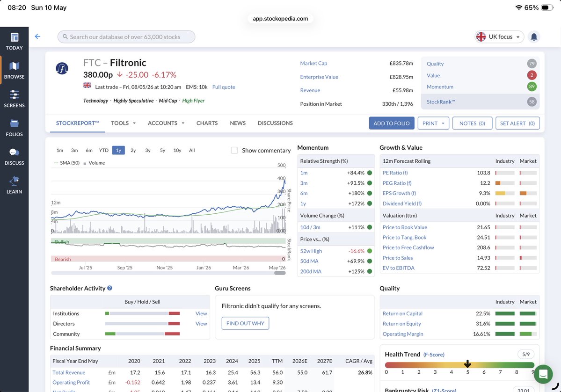Tap the Wi-Fi status icon
This screenshot has width=561, height=392.
[x=518, y=7]
